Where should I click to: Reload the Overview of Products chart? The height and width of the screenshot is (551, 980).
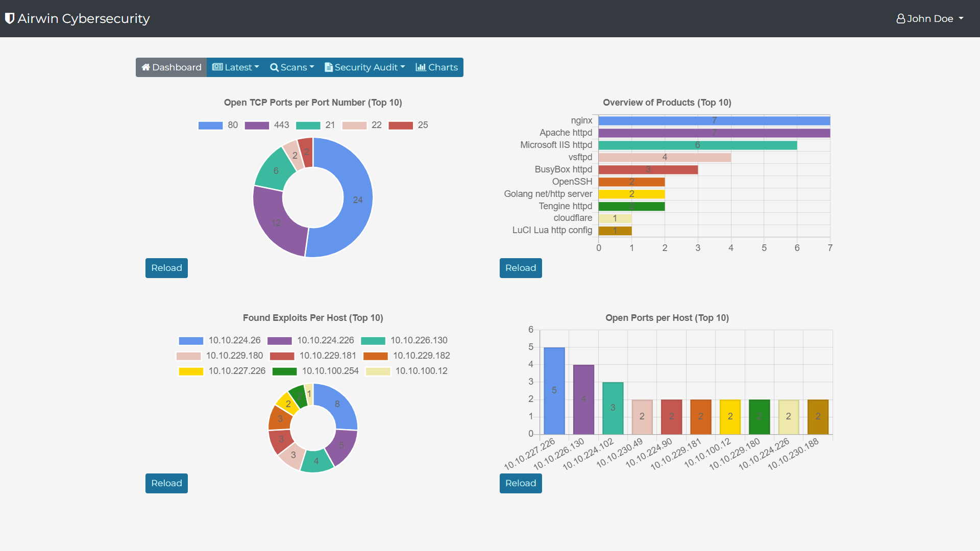(x=521, y=268)
